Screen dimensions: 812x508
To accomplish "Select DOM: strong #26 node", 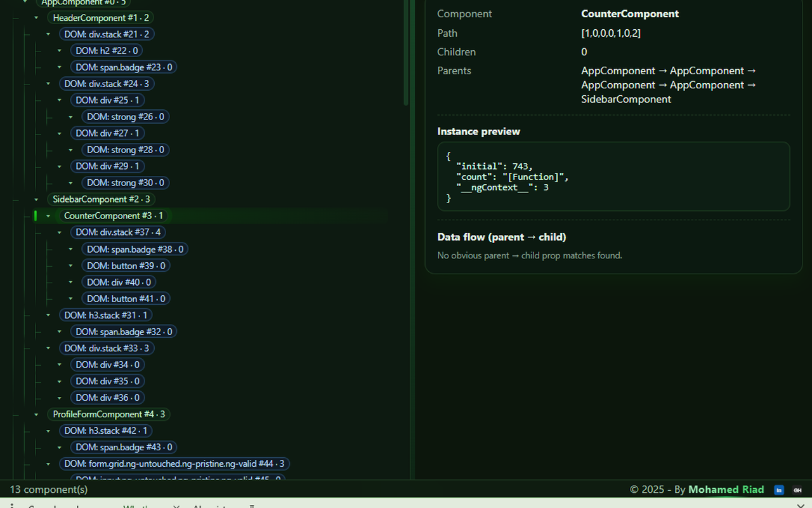I will coord(126,117).
